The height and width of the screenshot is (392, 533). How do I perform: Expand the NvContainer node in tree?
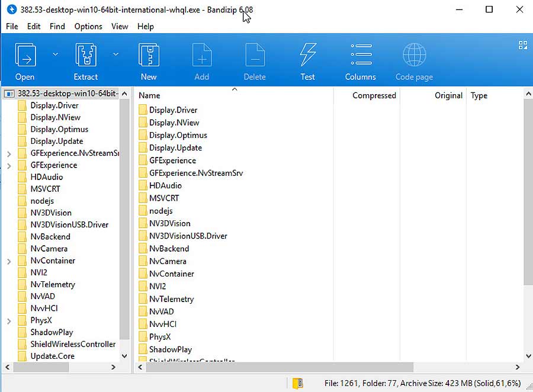9,261
